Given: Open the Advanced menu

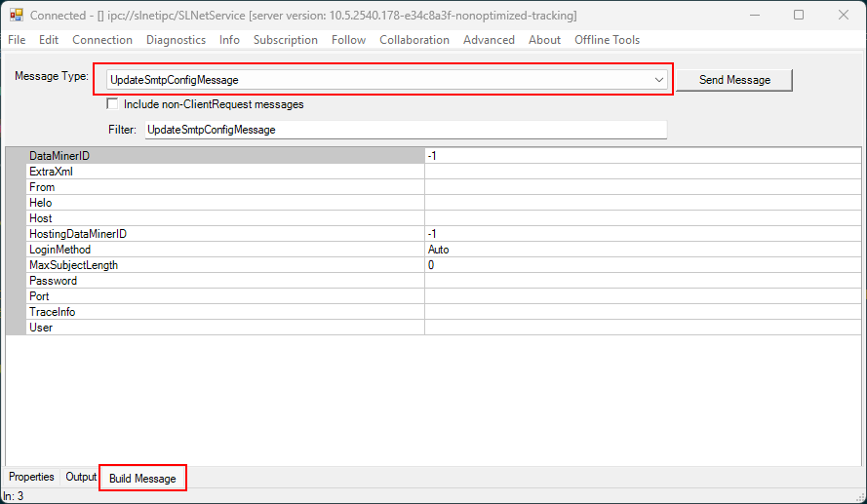Looking at the screenshot, I should pos(489,40).
